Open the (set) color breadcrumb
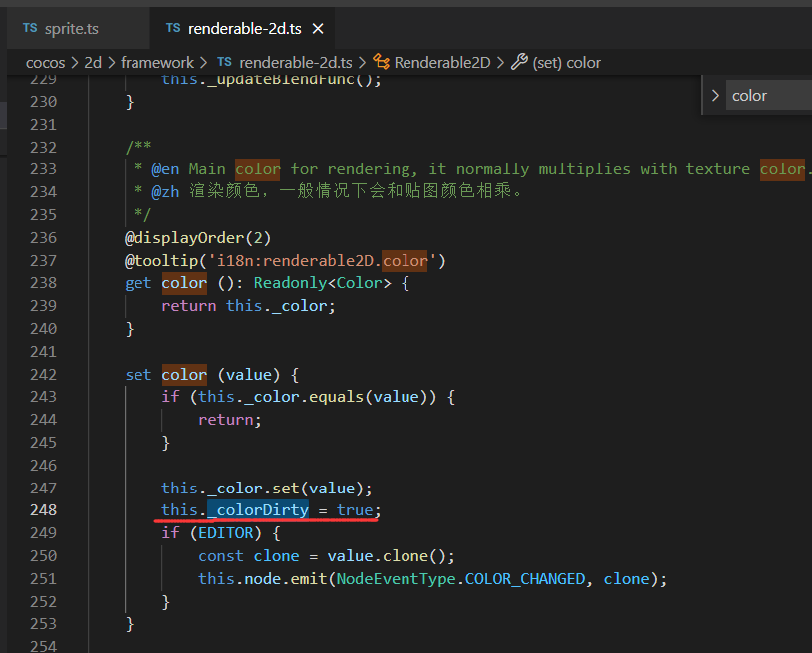Viewport: 812px width, 653px height. click(567, 63)
